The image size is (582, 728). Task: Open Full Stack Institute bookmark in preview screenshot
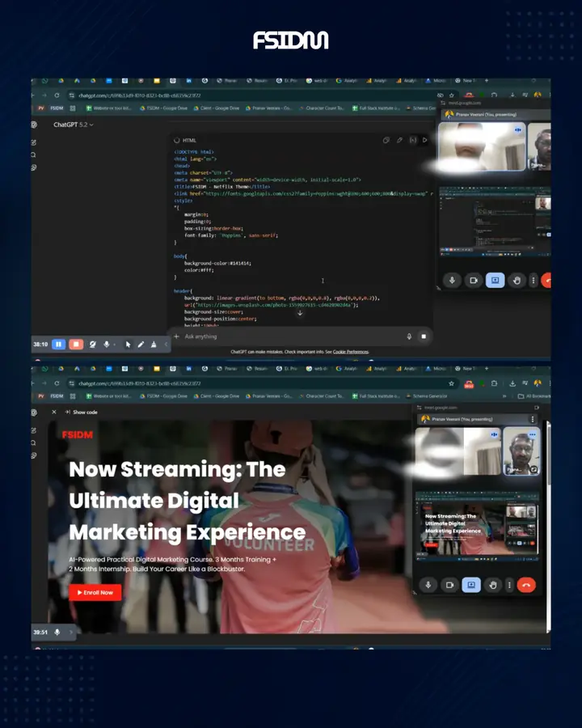[x=375, y=396]
